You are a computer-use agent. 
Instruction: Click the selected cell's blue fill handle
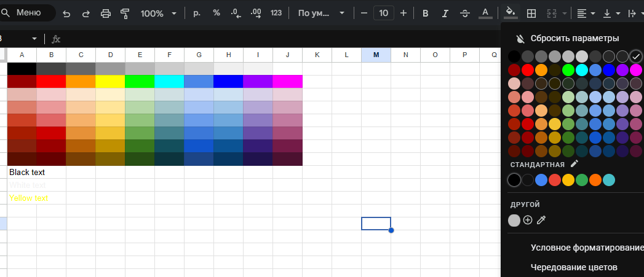391,230
